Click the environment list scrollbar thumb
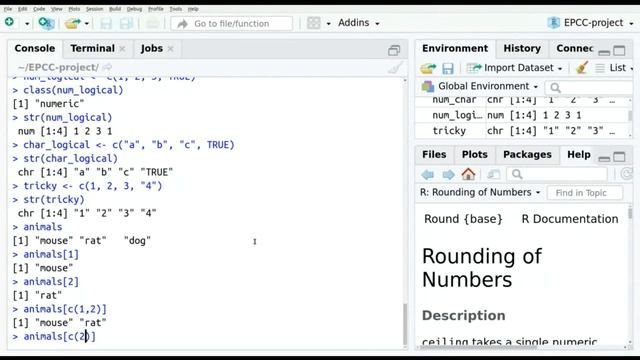The width and height of the screenshot is (640, 360). click(x=631, y=115)
